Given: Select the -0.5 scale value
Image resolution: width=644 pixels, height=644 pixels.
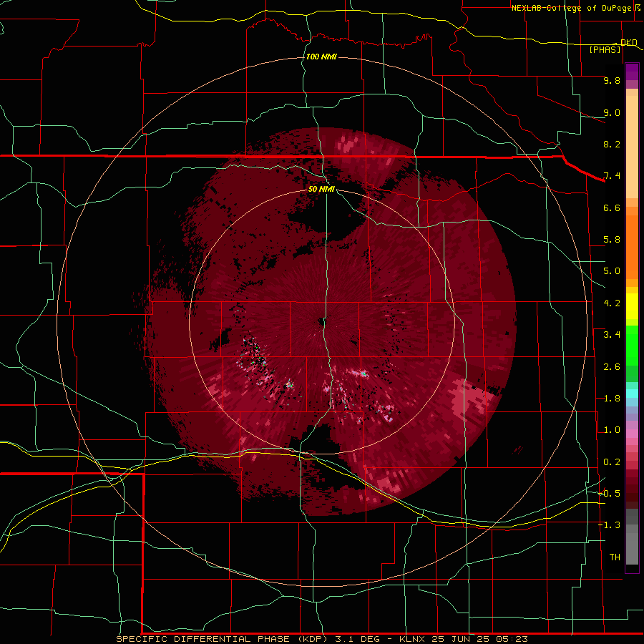Looking at the screenshot, I should click(610, 494).
